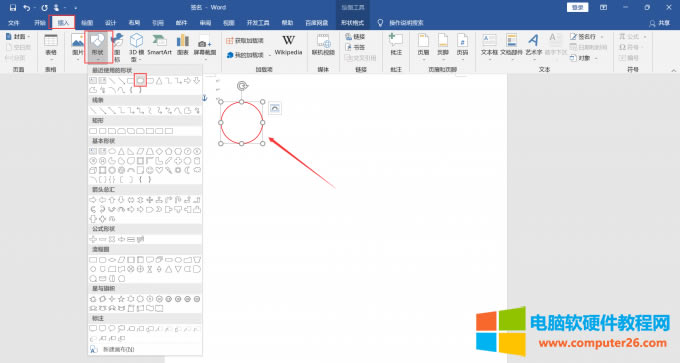680x363 pixels.
Task: Choose the 艺术字 (WordArt) icon
Action: click(533, 40)
